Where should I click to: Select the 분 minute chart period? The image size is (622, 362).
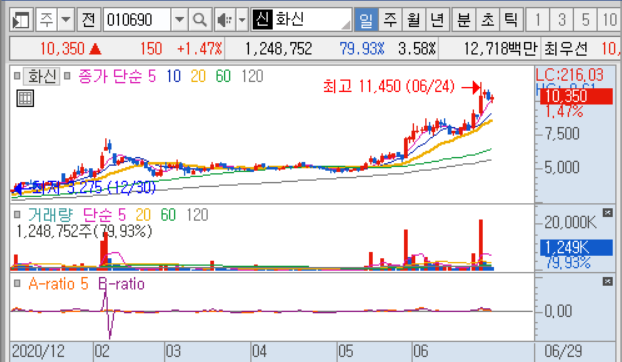(463, 19)
